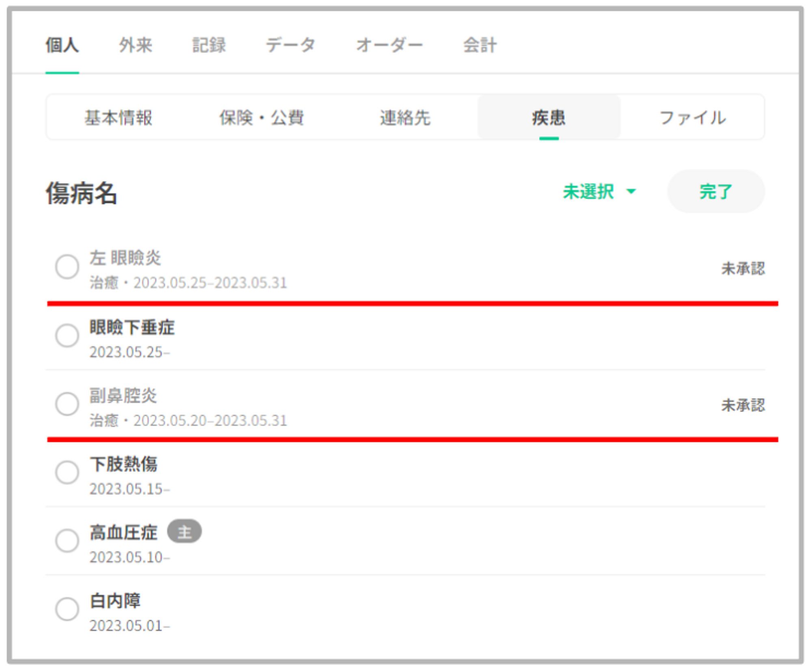Select radio button for 眼瞼下垂症
The height and width of the screenshot is (671, 812).
pyautogui.click(x=67, y=335)
